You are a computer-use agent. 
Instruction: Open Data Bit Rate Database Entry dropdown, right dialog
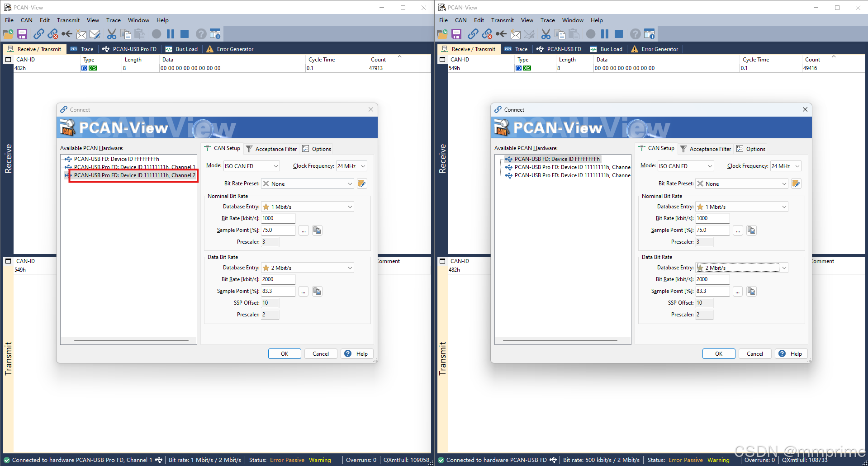coord(742,268)
